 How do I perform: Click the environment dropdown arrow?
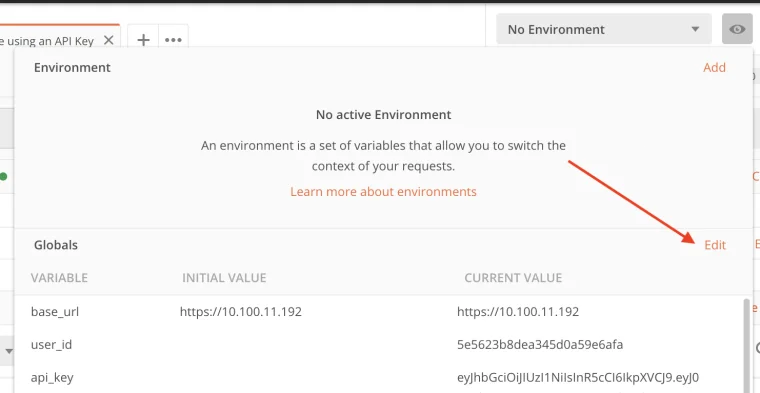pos(695,29)
